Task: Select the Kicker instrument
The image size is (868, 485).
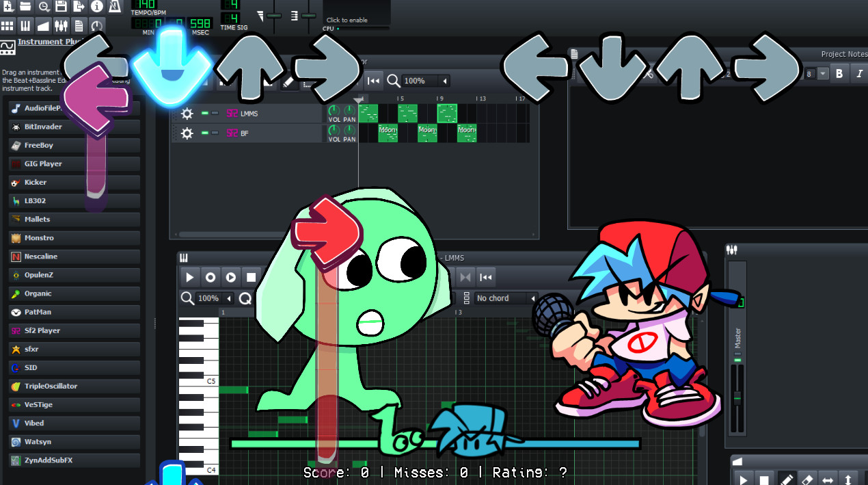Action: tap(74, 182)
